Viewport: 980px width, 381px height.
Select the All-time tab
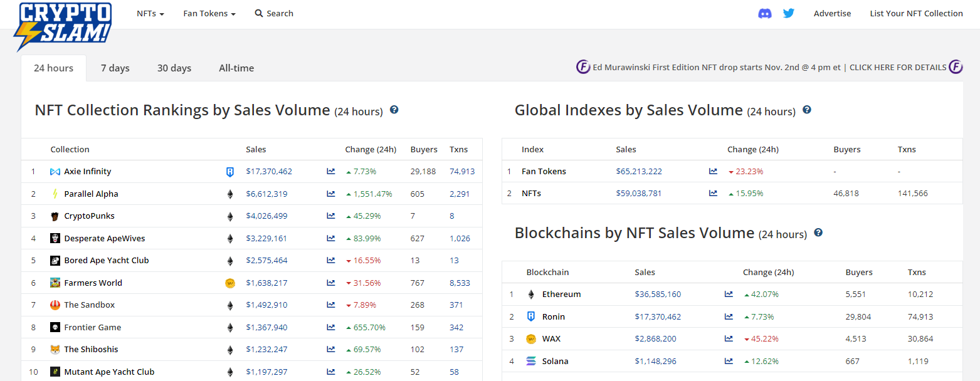pyautogui.click(x=236, y=68)
